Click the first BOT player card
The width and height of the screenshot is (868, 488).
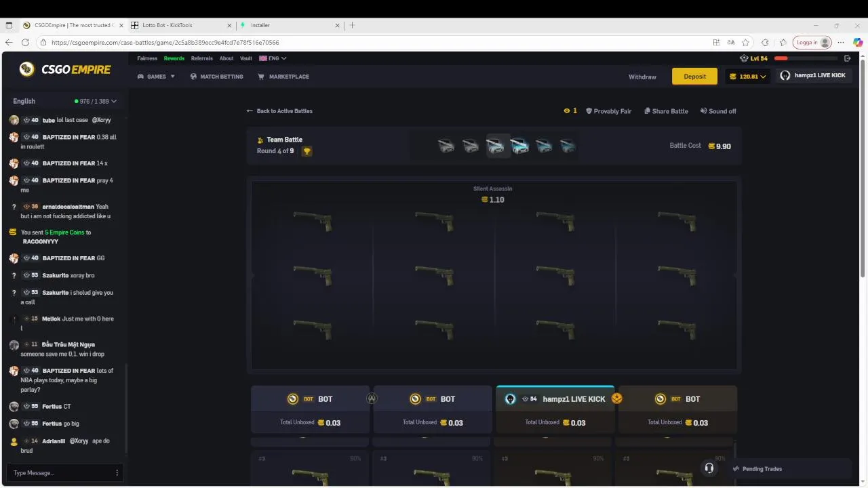coord(311,409)
